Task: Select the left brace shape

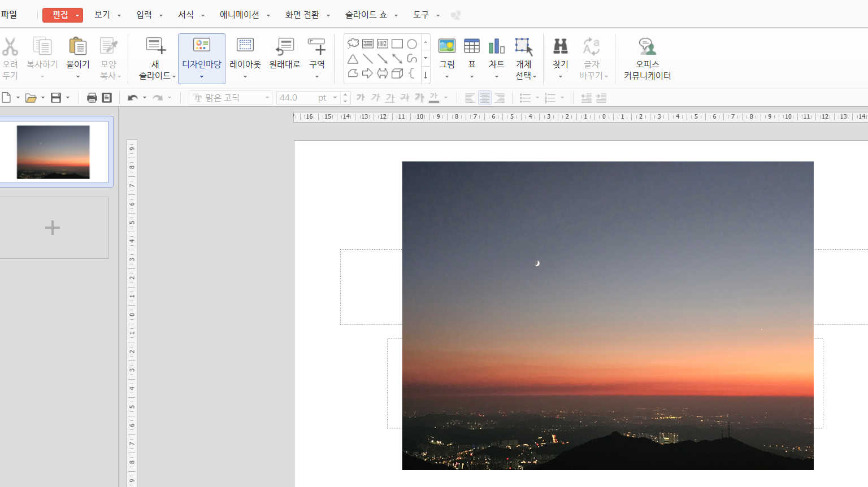Action: pos(411,73)
